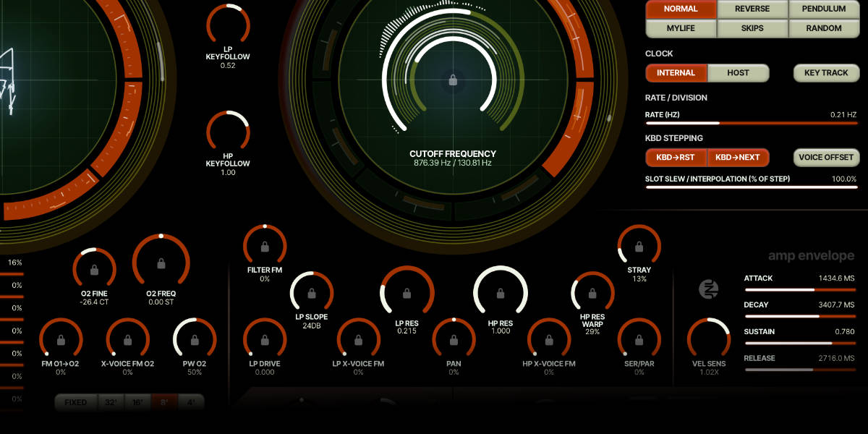Screen dimensions: 868x434
Task: Click the decay value 3407.7 MS
Action: [x=837, y=305]
